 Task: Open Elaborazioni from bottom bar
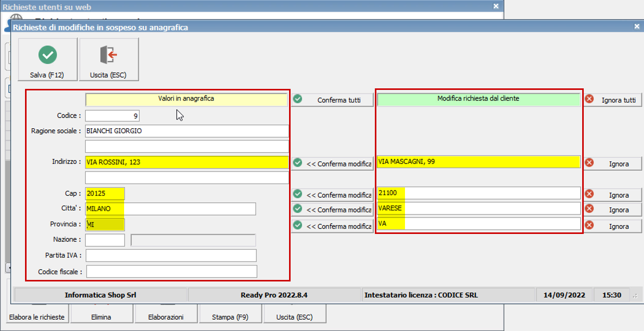(x=165, y=317)
